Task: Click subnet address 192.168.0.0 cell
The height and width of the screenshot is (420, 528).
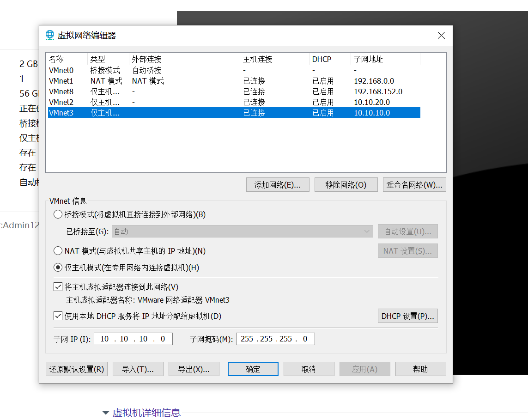Action: (374, 81)
